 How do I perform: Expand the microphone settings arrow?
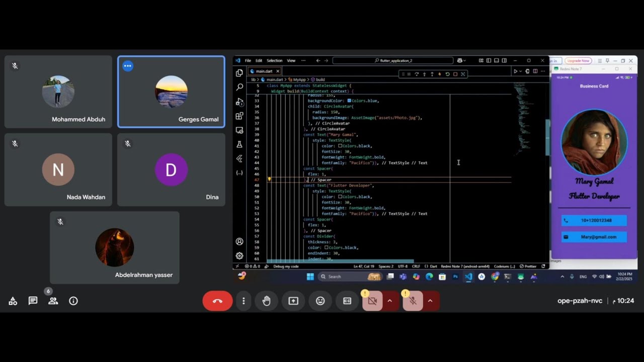point(430,301)
